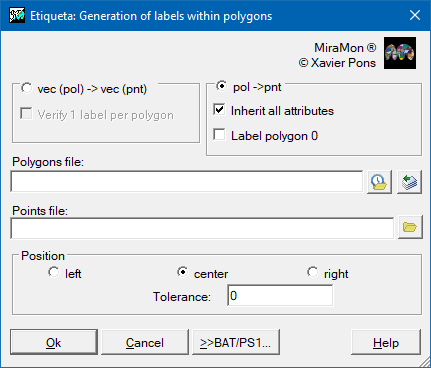431x368 pixels.
Task: Confirm with the Ok button
Action: coord(54,342)
